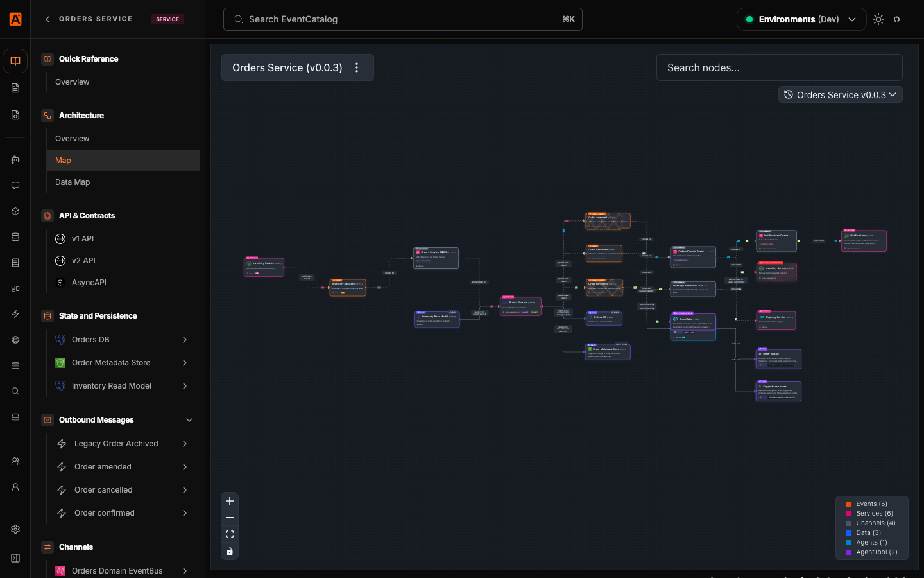Expand the Order Metadata Store chevron
Image resolution: width=924 pixels, height=578 pixels.
(185, 363)
